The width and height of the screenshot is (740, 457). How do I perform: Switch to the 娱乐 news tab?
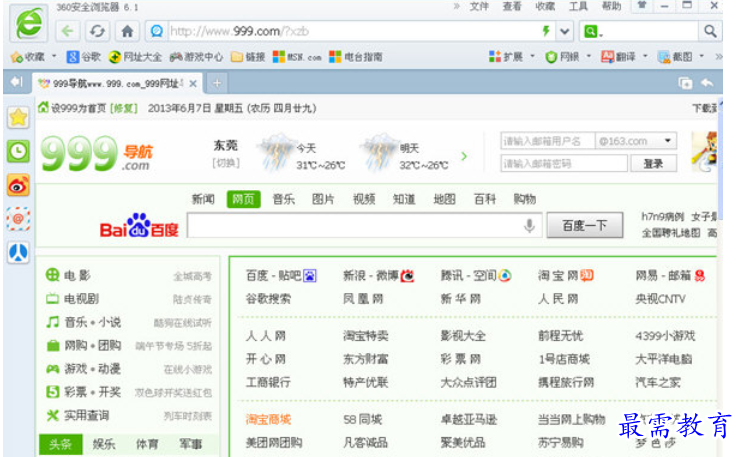[x=104, y=444]
